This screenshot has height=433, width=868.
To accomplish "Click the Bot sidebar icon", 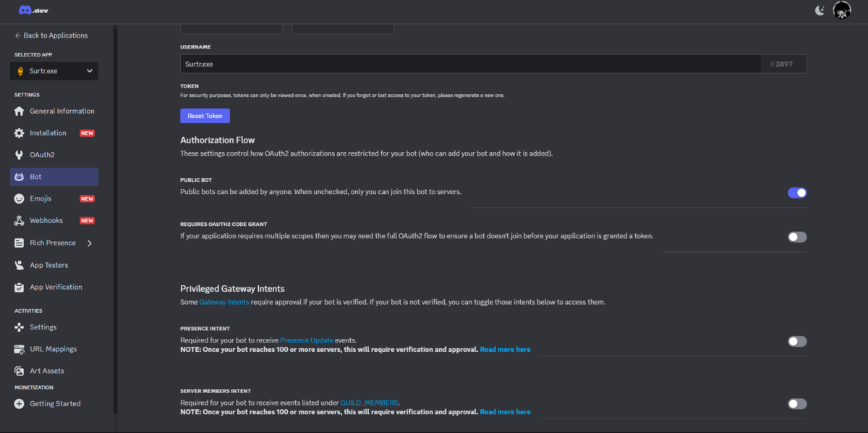I will pyautogui.click(x=20, y=177).
